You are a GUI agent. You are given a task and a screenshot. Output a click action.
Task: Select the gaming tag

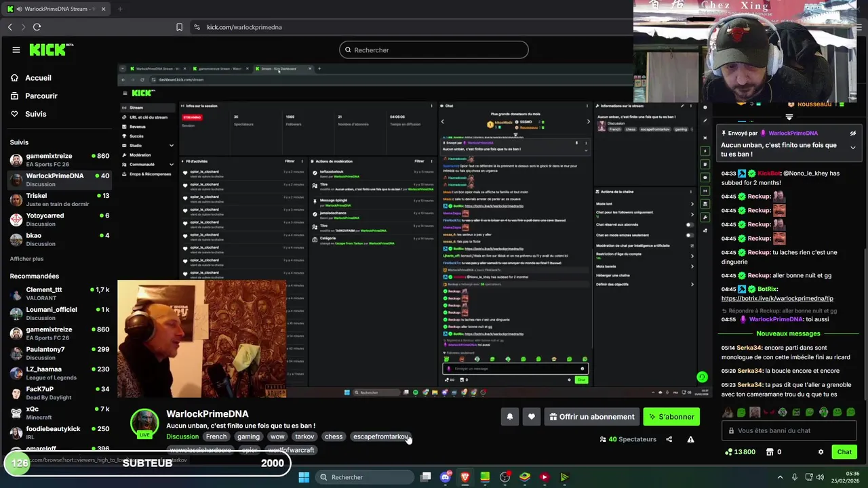click(x=248, y=436)
